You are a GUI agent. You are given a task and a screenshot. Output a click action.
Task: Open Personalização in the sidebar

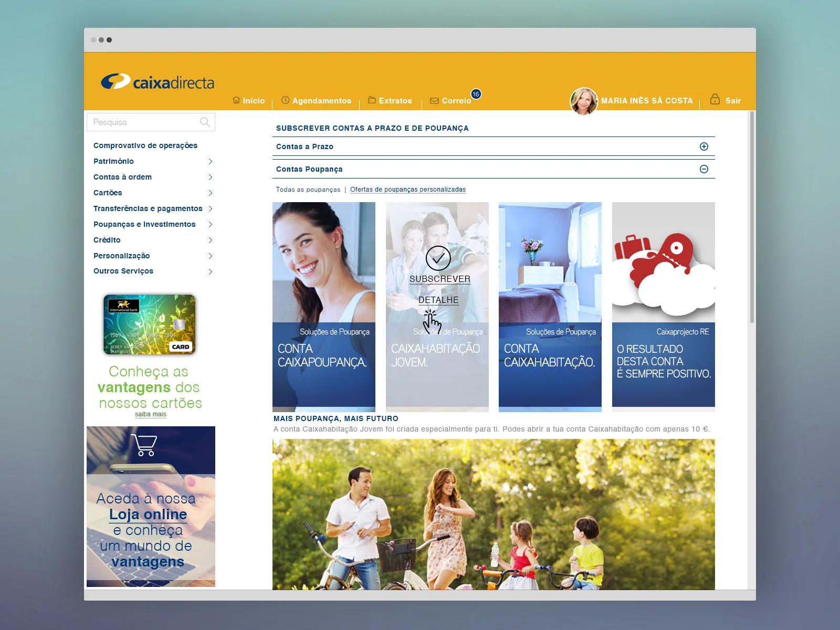click(x=121, y=256)
